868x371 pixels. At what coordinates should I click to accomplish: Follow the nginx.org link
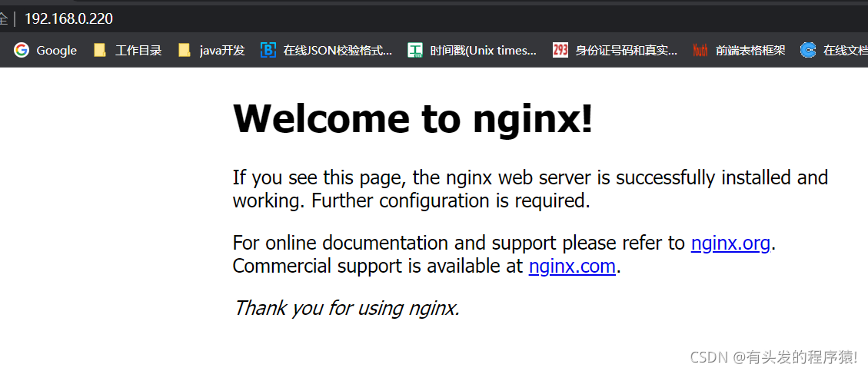(730, 243)
